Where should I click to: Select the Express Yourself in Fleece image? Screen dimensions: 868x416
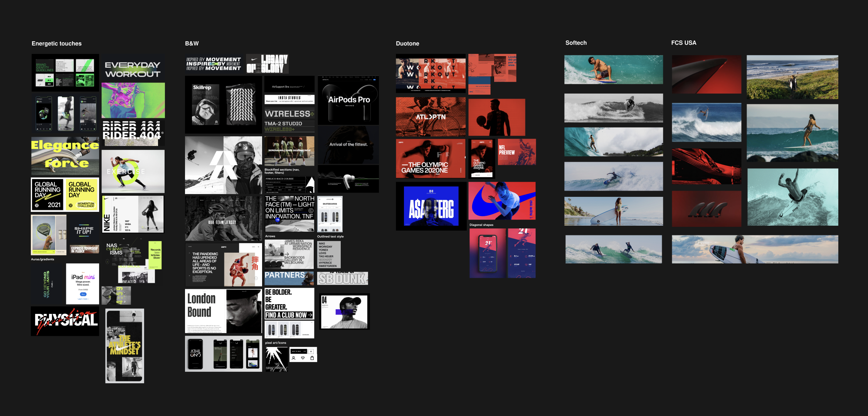[84, 249]
